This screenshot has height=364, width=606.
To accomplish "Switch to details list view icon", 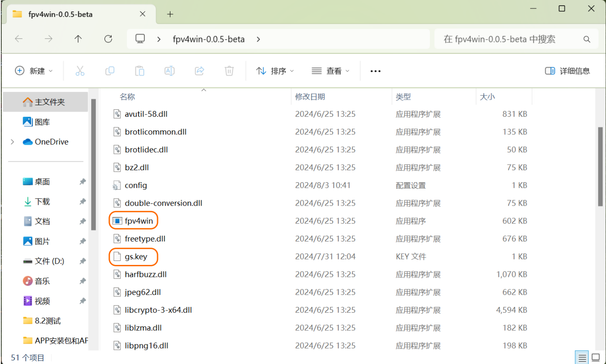I will [x=582, y=357].
